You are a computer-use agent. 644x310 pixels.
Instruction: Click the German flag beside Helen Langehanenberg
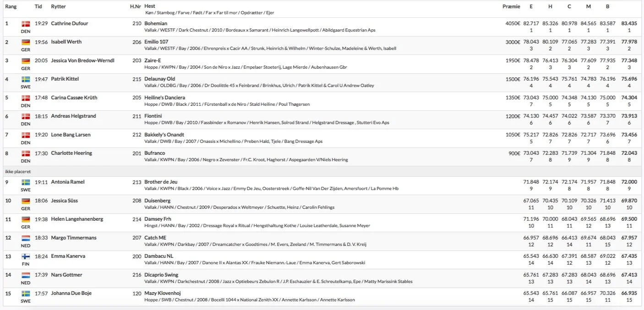(x=26, y=219)
